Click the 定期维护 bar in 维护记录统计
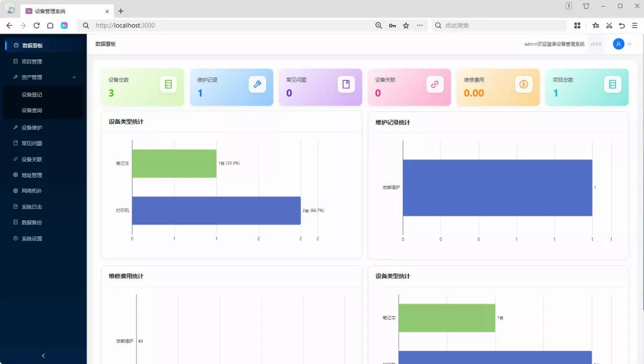The width and height of the screenshot is (644, 364). [x=498, y=188]
